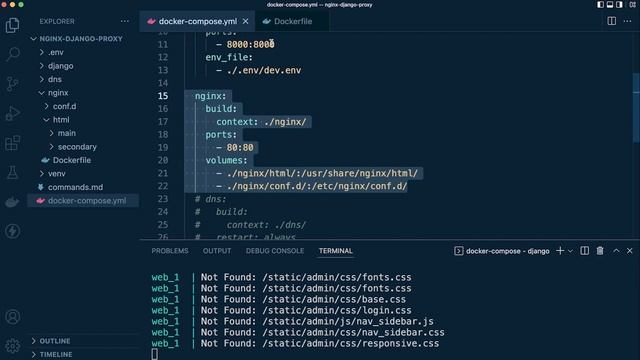
Task: Maximize the panel with up chevron
Action: (x=616, y=251)
